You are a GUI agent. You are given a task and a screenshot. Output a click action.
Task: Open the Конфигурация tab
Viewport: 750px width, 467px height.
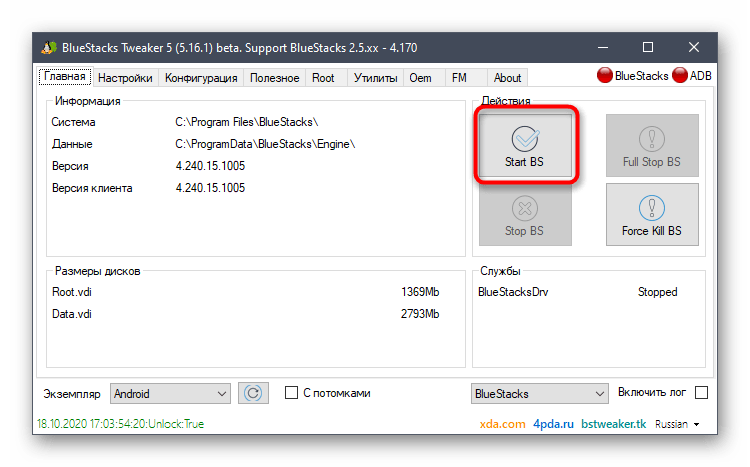pos(201,78)
